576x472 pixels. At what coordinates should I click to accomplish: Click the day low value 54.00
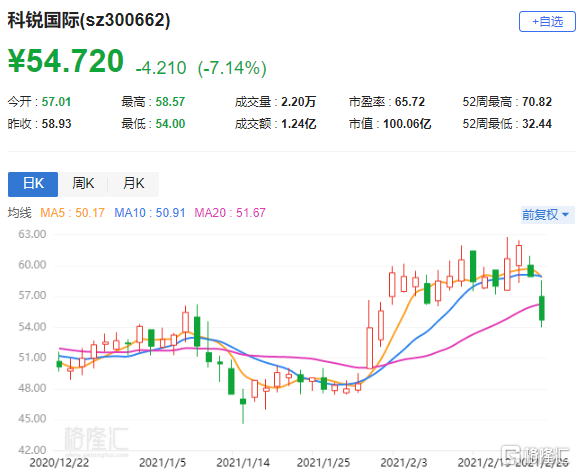coord(170,124)
